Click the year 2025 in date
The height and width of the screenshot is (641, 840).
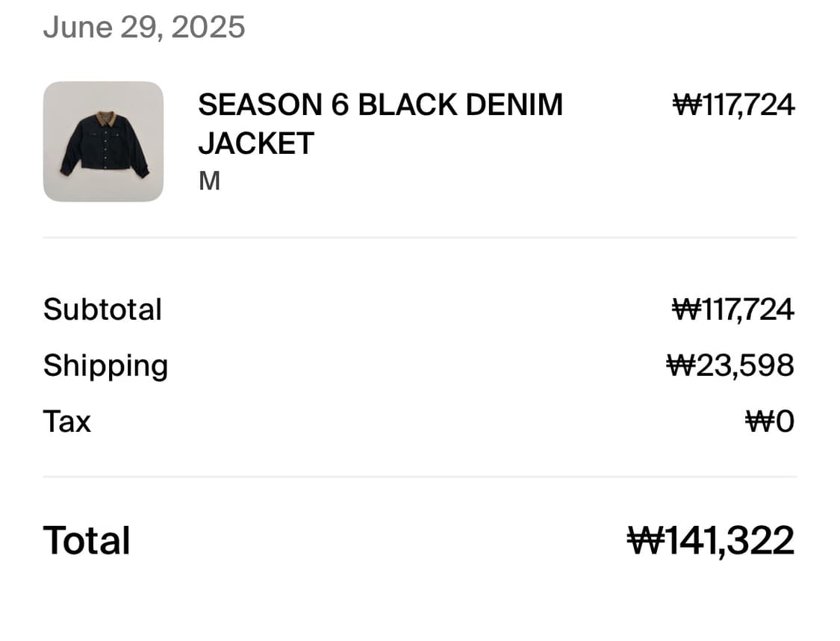208,27
